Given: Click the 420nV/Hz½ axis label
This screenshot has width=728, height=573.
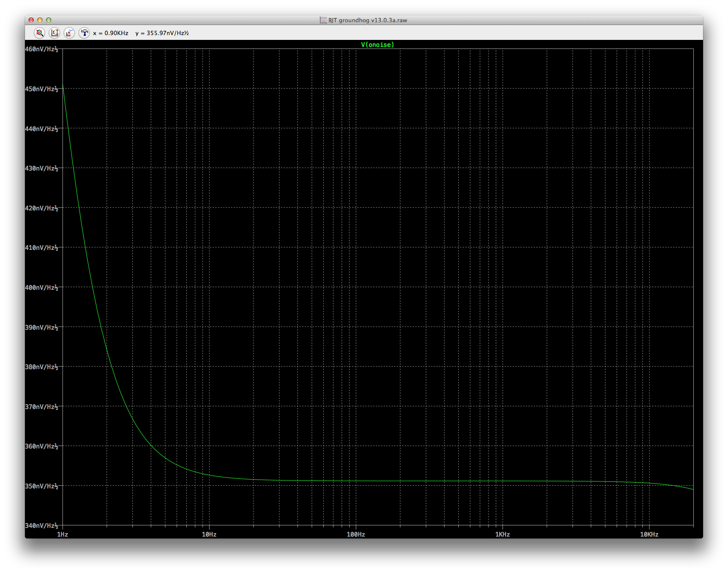Looking at the screenshot, I should [x=42, y=208].
